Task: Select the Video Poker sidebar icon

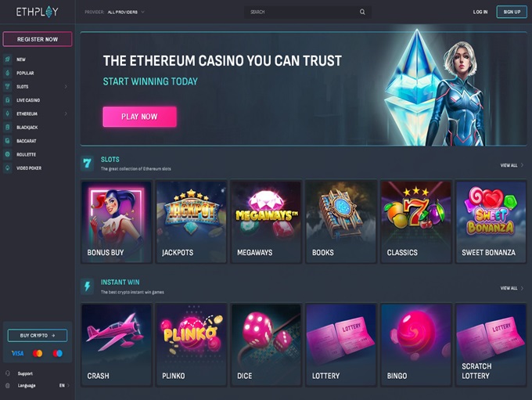Action: pos(8,168)
